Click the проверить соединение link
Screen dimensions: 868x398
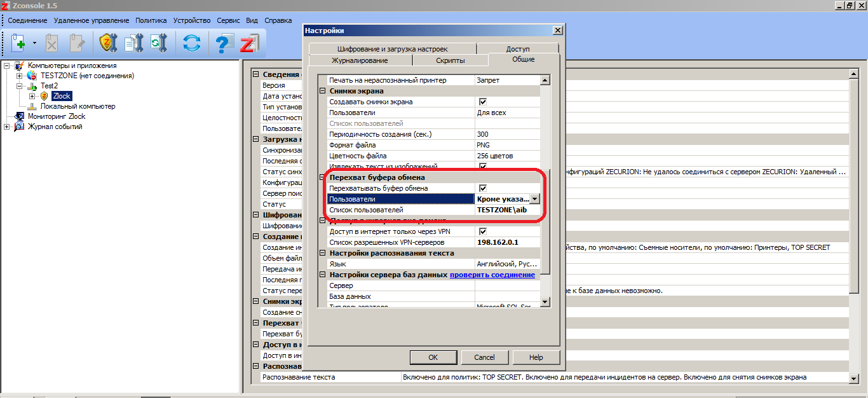492,275
